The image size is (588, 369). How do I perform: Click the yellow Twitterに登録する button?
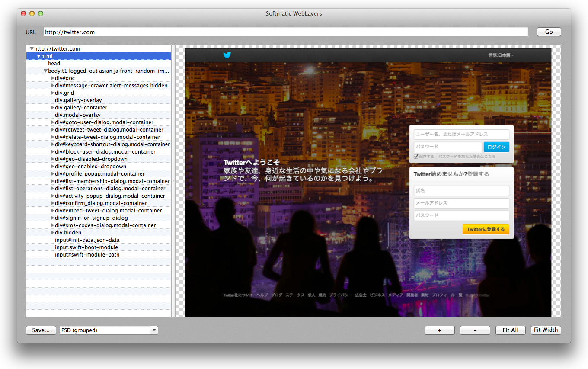pyautogui.click(x=486, y=229)
